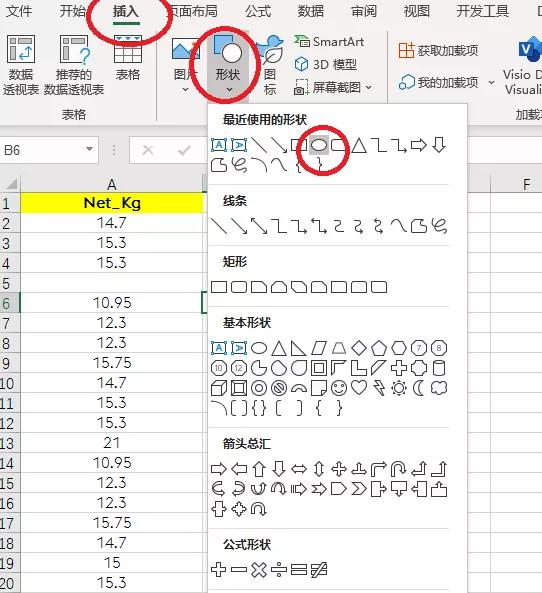Viewport: 542px width, 593px height.
Task: Insert a SmartArt graphic
Action: click(330, 42)
